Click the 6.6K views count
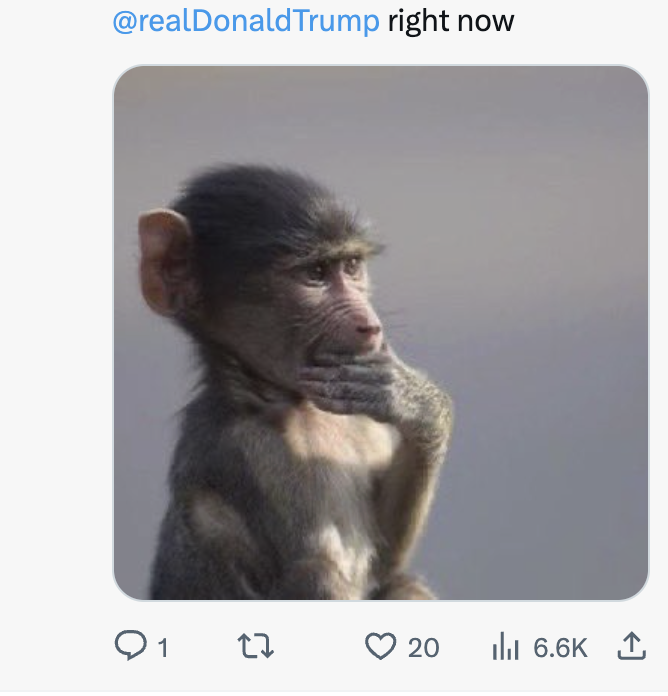The height and width of the screenshot is (696, 668). click(560, 648)
